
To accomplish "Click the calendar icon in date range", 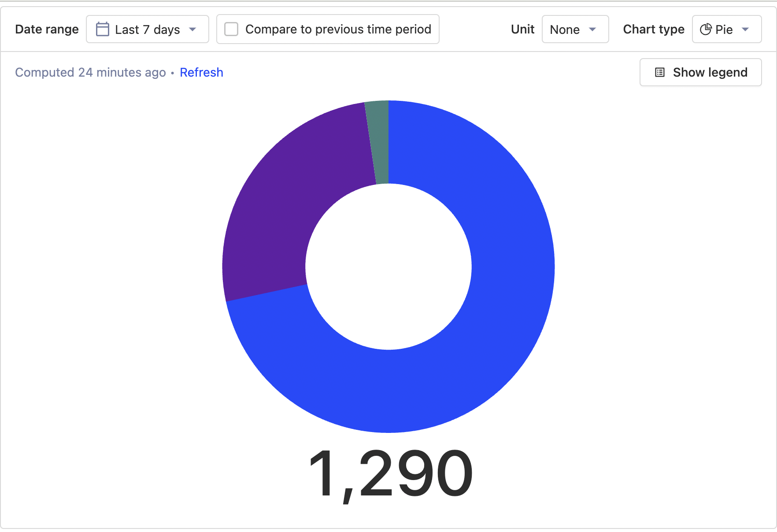I will point(103,29).
